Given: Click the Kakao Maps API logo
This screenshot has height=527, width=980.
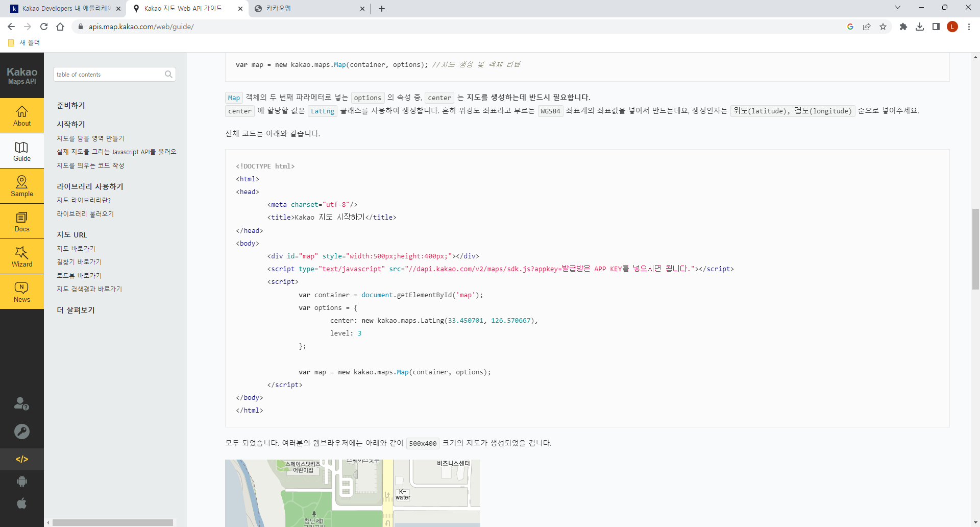Looking at the screenshot, I should tap(22, 76).
